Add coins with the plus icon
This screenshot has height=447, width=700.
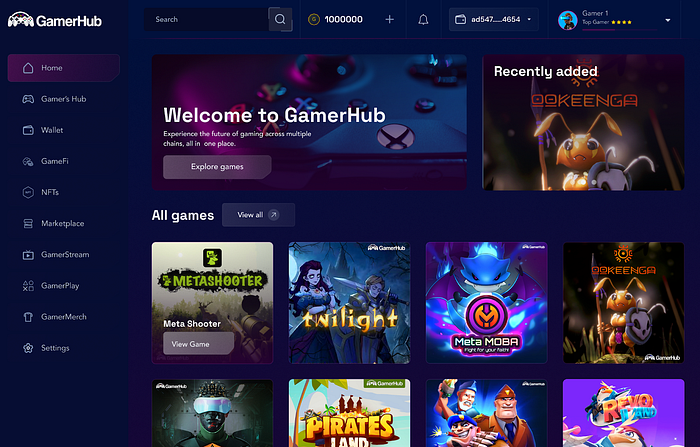389,19
